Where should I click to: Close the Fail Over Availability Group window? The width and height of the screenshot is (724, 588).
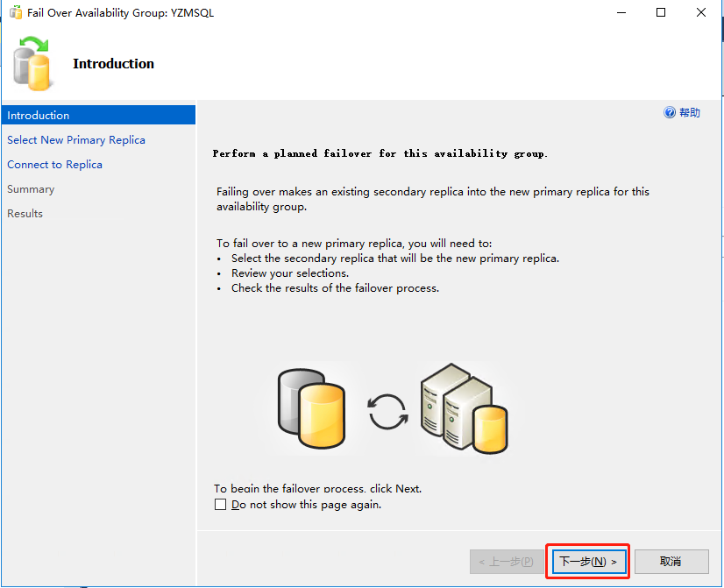[701, 13]
